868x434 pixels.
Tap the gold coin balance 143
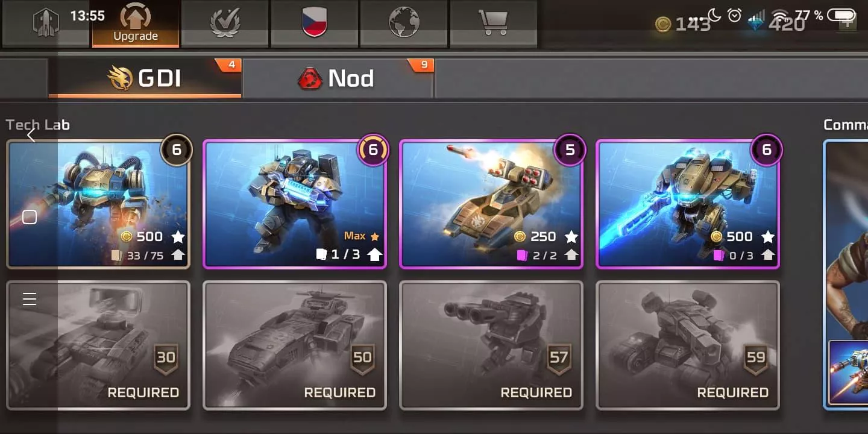683,25
